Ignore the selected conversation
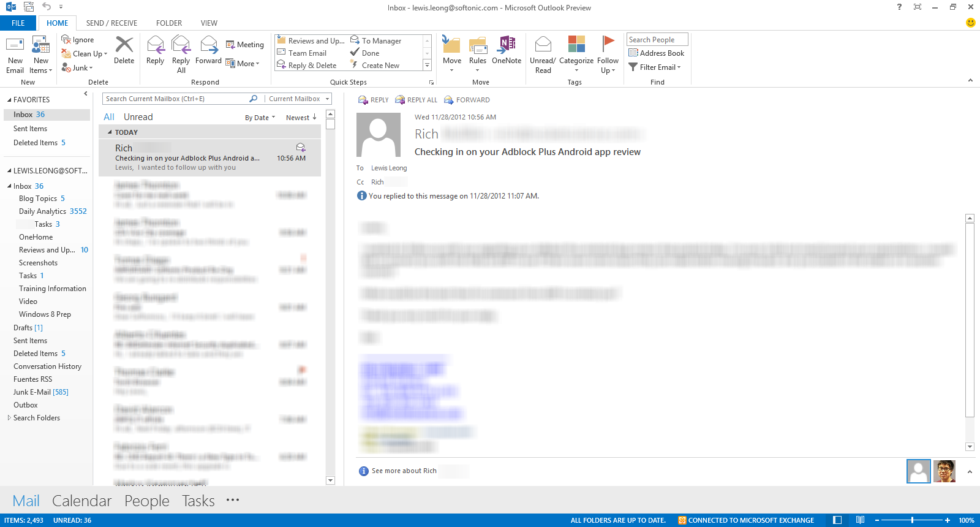This screenshot has width=980, height=527. coord(78,40)
